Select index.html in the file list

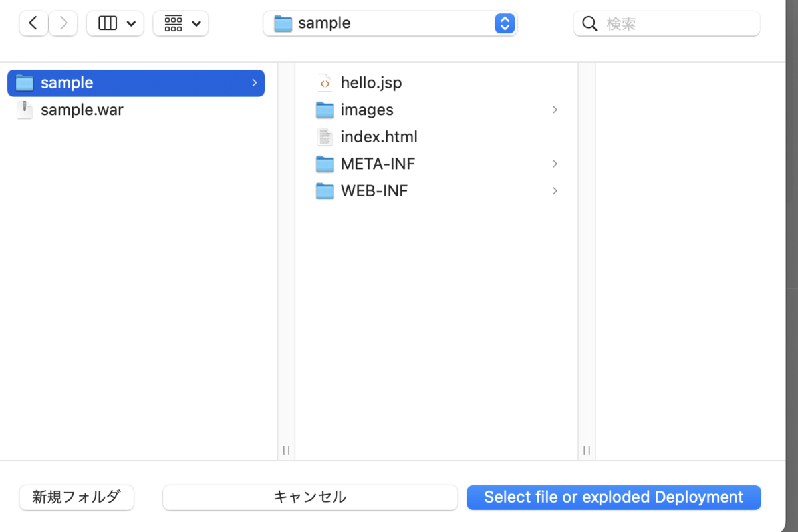pyautogui.click(x=379, y=136)
